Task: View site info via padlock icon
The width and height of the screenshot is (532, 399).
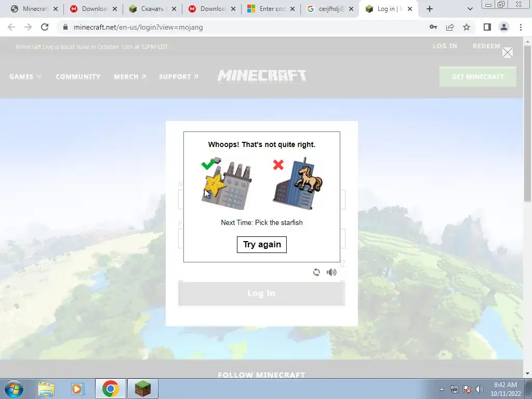Action: click(x=65, y=27)
